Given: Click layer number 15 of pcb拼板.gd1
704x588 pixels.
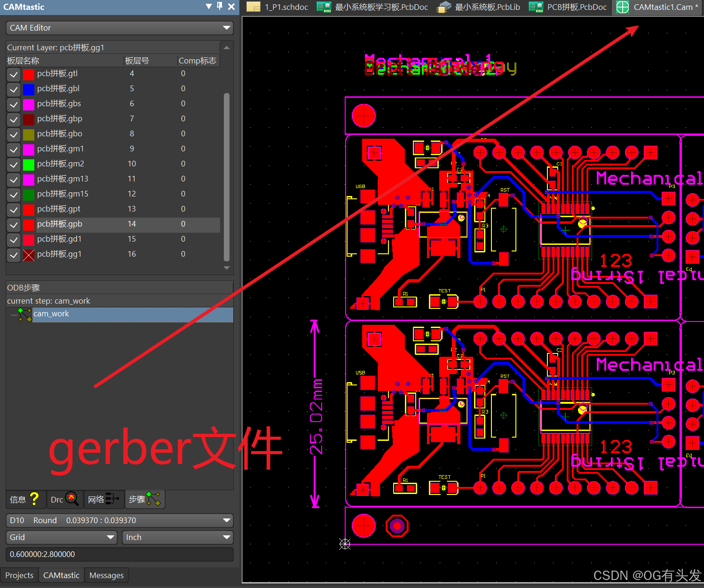Looking at the screenshot, I should [x=132, y=239].
